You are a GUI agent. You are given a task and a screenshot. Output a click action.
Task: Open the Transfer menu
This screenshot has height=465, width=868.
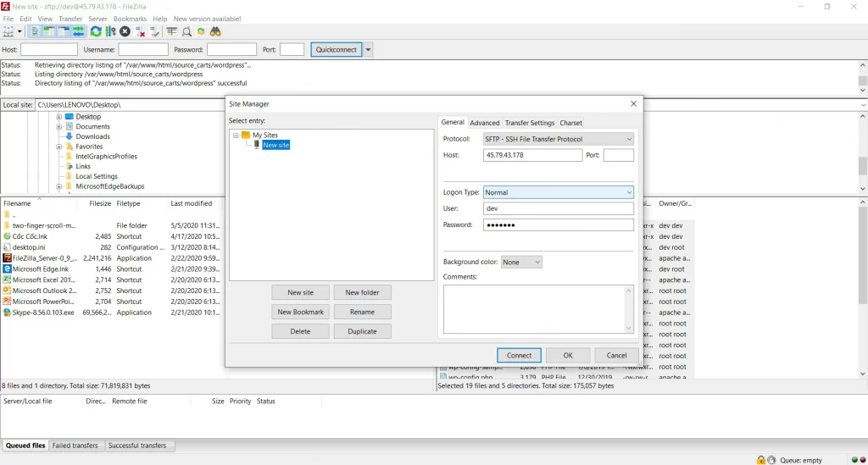pyautogui.click(x=70, y=19)
